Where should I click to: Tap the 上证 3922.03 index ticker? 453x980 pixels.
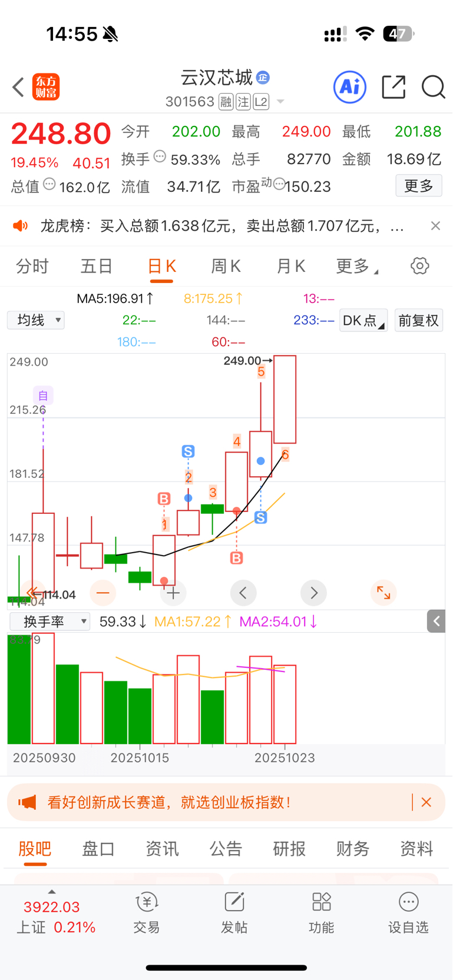[x=56, y=917]
